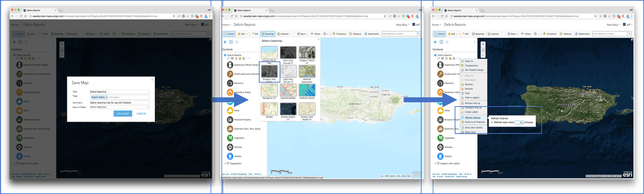Open the Add dropdown in the middle window
Screen dimensions: 644x194
(x=242, y=34)
